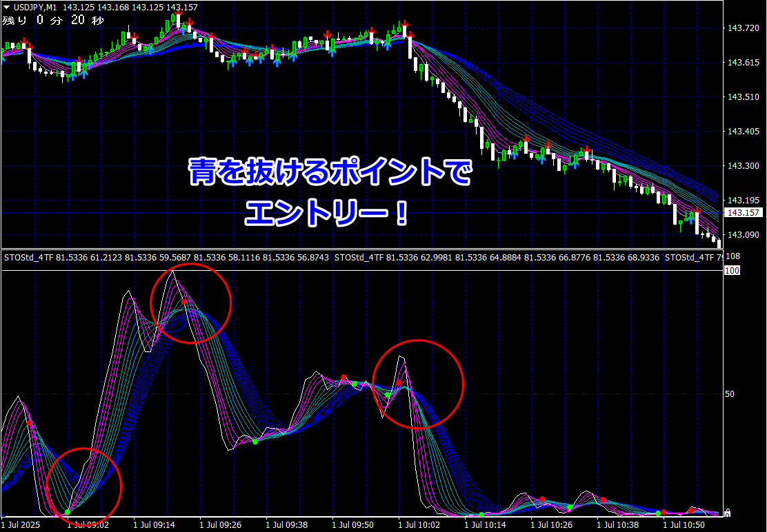Viewport: 767px width, 532px height.
Task: Click the '1 Jul 10:50' time label
Action: 684,525
